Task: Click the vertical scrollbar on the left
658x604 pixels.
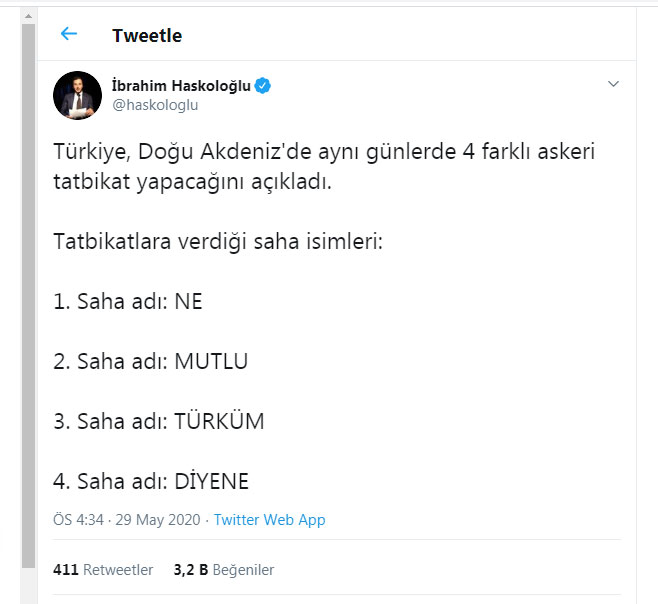Action: 28,300
